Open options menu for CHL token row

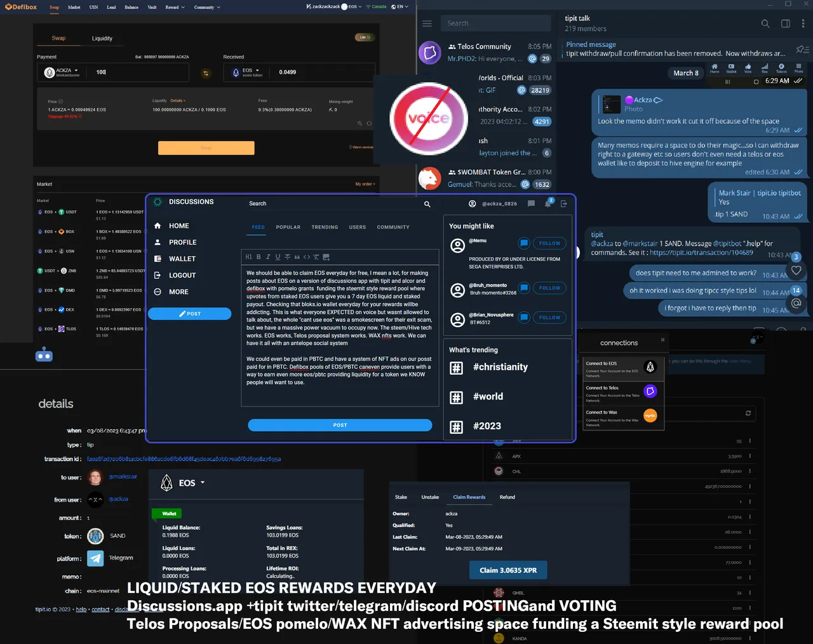[749, 471]
